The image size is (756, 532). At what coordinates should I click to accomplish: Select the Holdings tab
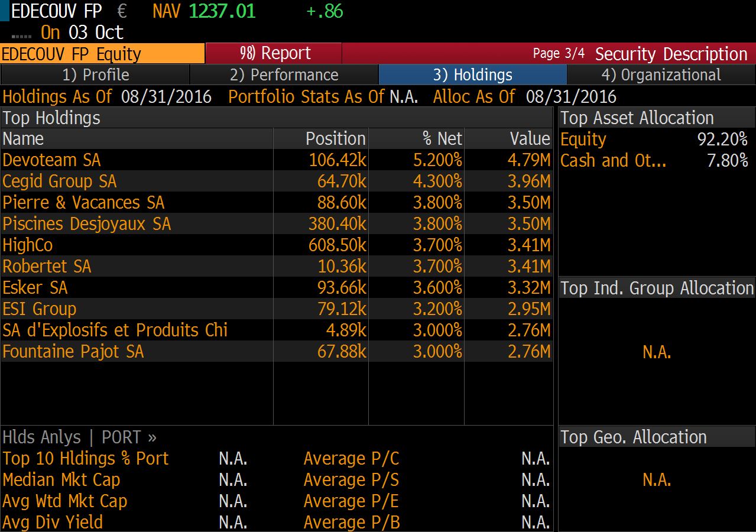point(472,75)
